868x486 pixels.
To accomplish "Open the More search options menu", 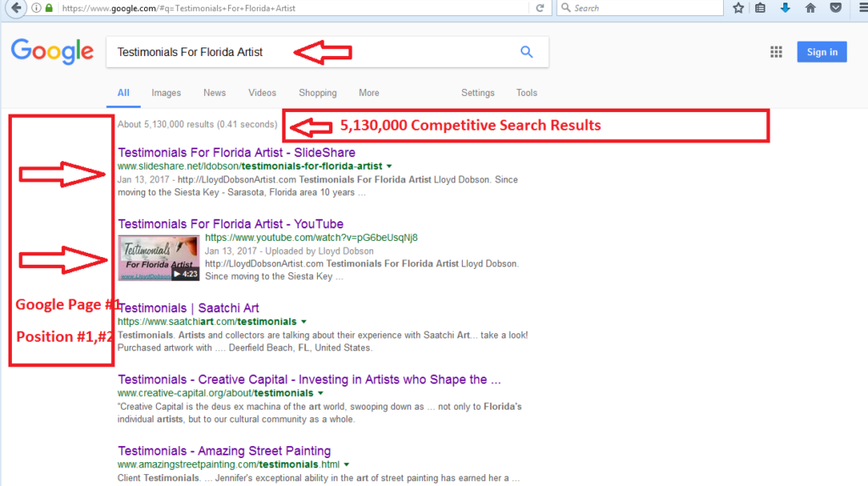I will [x=369, y=93].
